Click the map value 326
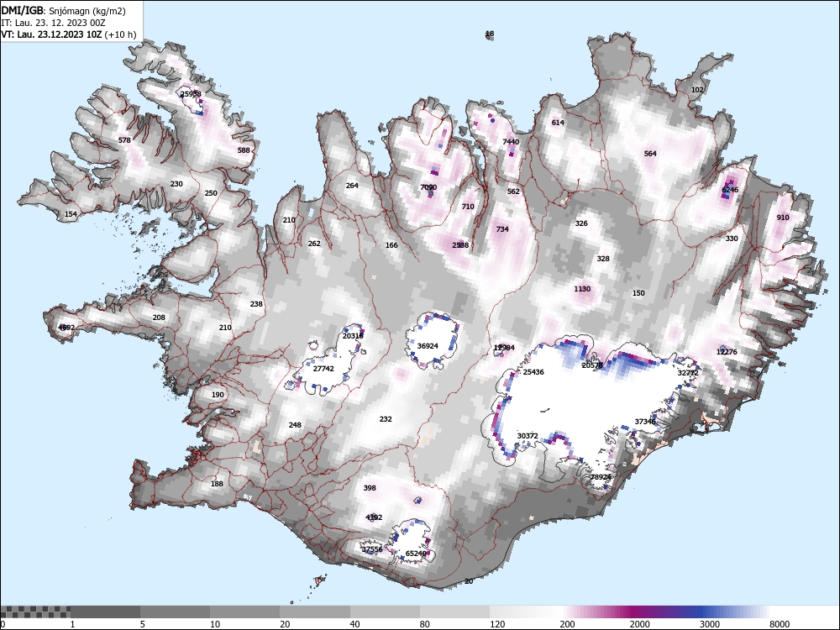 (x=581, y=224)
